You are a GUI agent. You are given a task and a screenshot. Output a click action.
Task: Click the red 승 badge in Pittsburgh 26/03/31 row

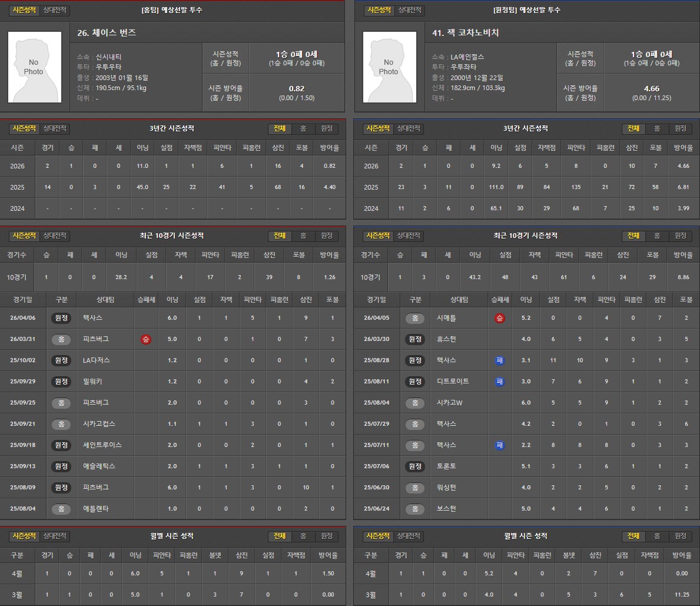pyautogui.click(x=146, y=339)
